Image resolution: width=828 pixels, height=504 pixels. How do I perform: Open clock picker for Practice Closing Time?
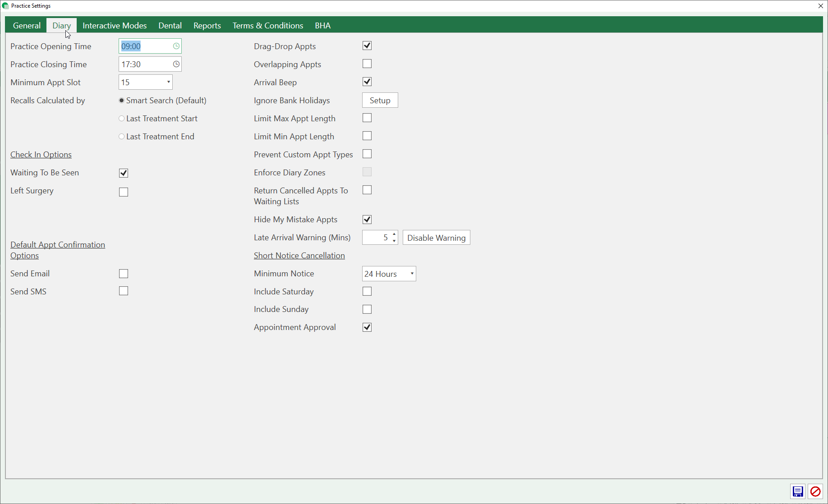(176, 64)
